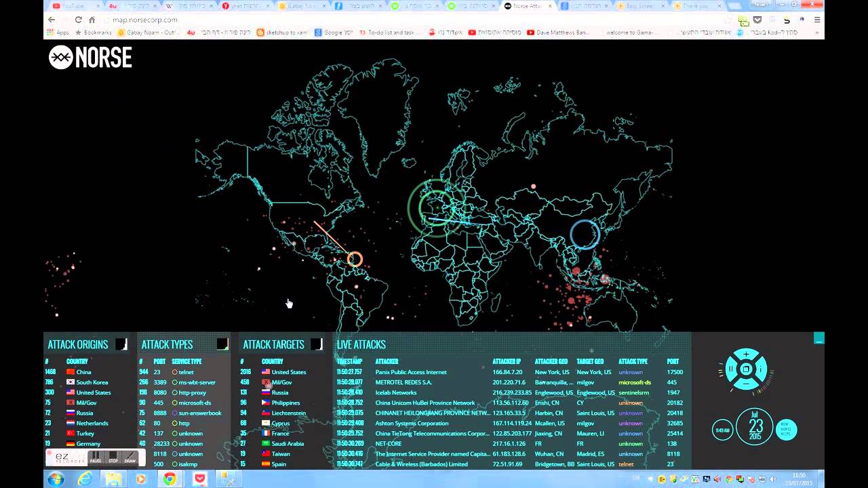Launch Internet Explorer from taskbar
868x488 pixels.
click(85, 479)
